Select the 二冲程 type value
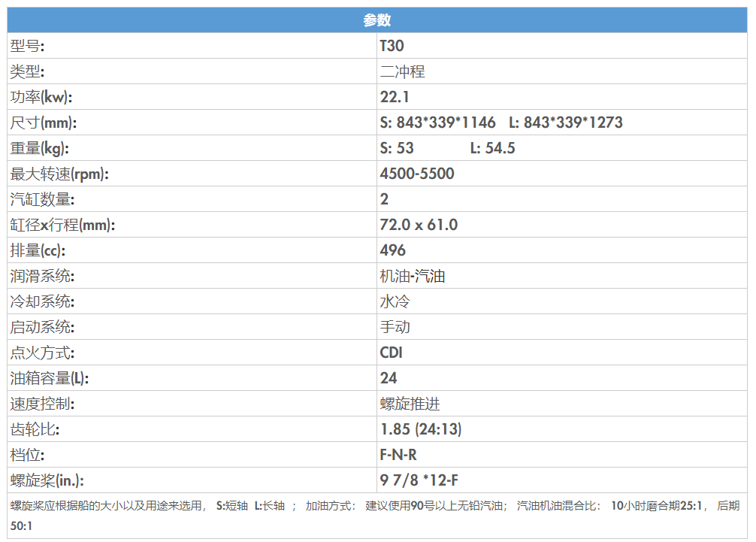 tap(403, 71)
